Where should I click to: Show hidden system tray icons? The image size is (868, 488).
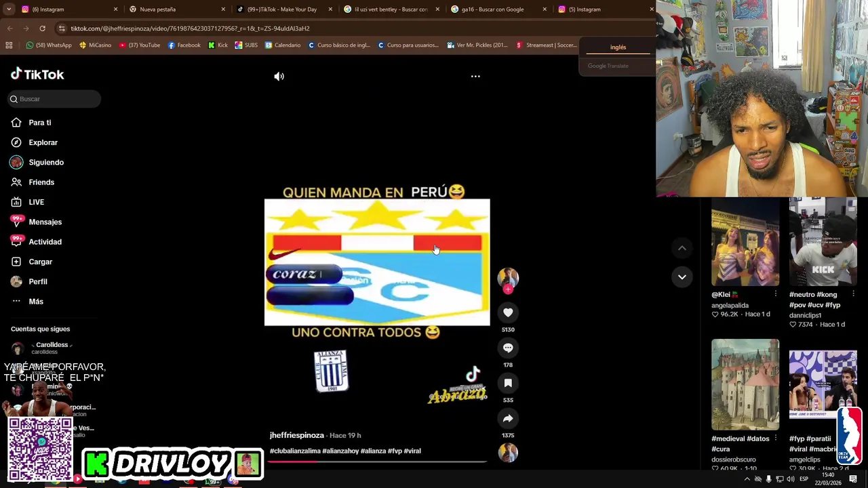point(747,479)
